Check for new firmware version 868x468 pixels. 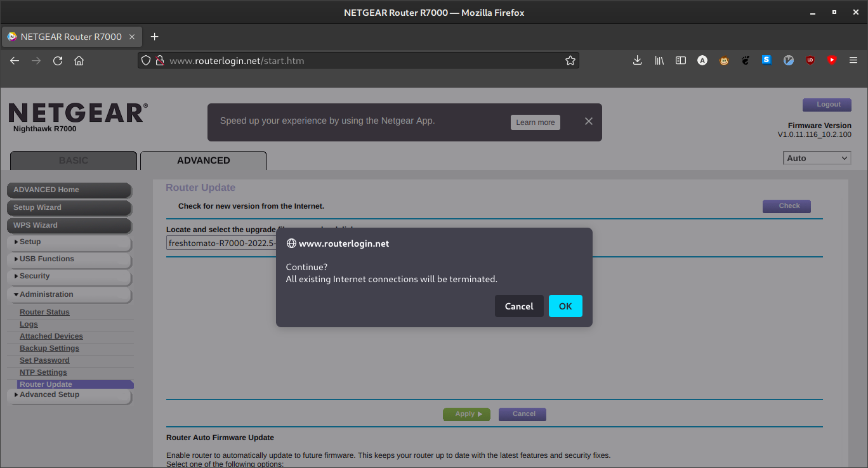pyautogui.click(x=787, y=205)
